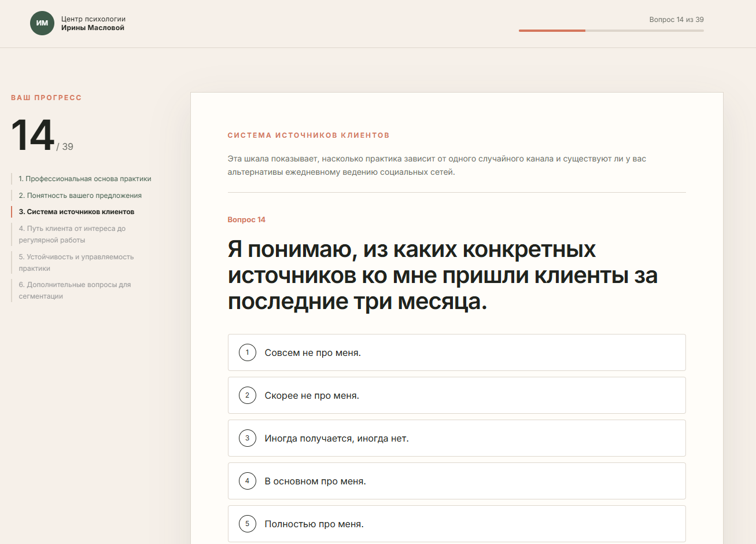Click the large 14 progress number
The height and width of the screenshot is (544, 756).
click(32, 136)
